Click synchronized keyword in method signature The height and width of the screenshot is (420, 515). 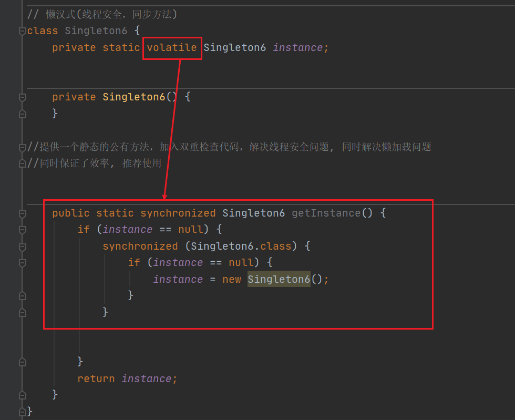[x=178, y=213]
